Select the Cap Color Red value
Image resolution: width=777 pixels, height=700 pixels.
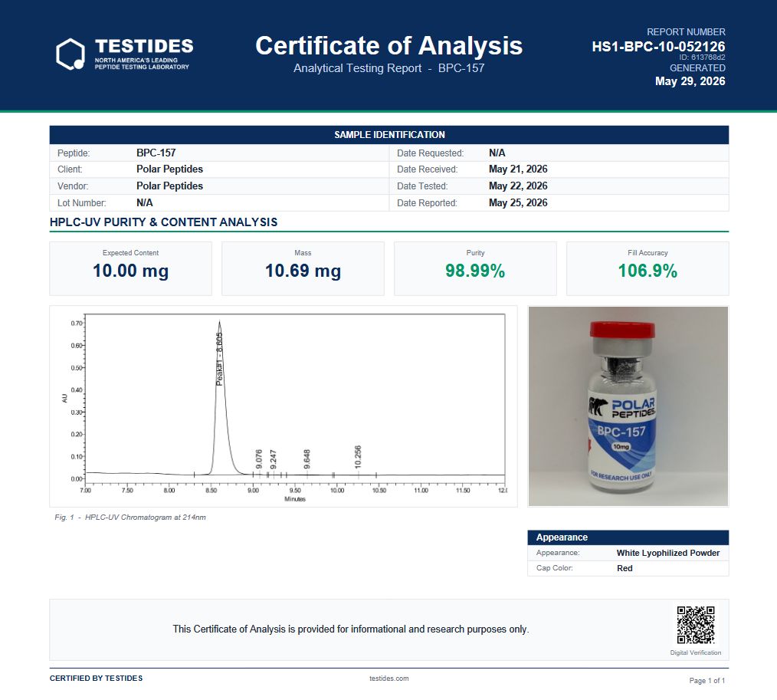[625, 568]
